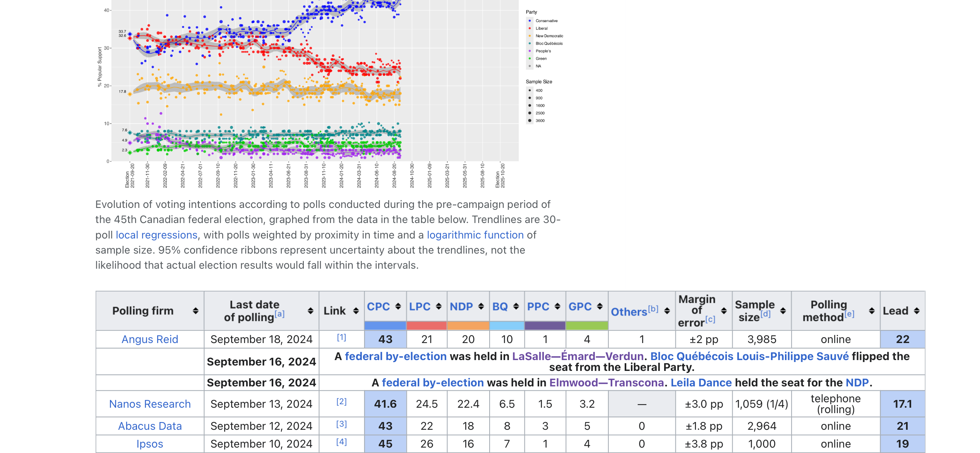Open footnote [a] on Last date of polling
This screenshot has height=453, width=980.
pos(279,314)
